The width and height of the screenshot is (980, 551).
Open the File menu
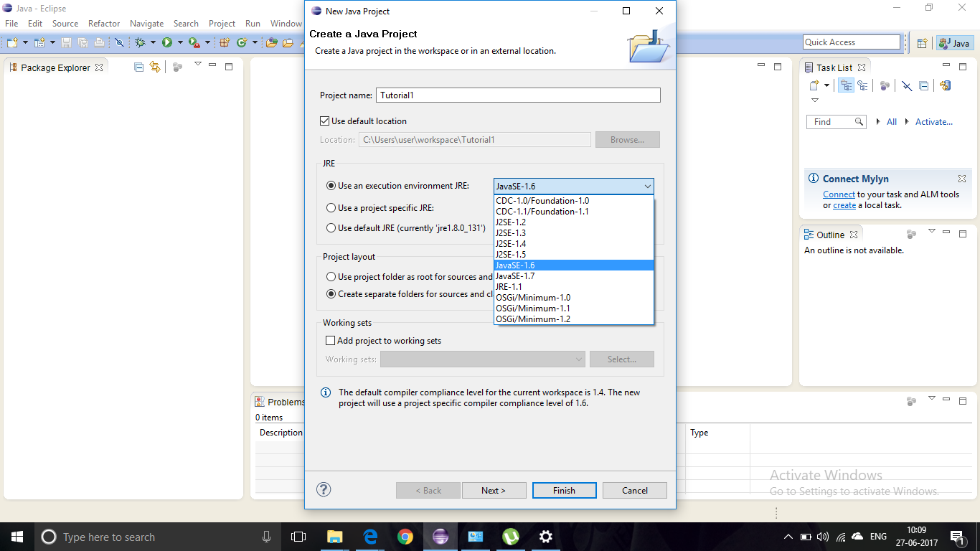coord(11,24)
